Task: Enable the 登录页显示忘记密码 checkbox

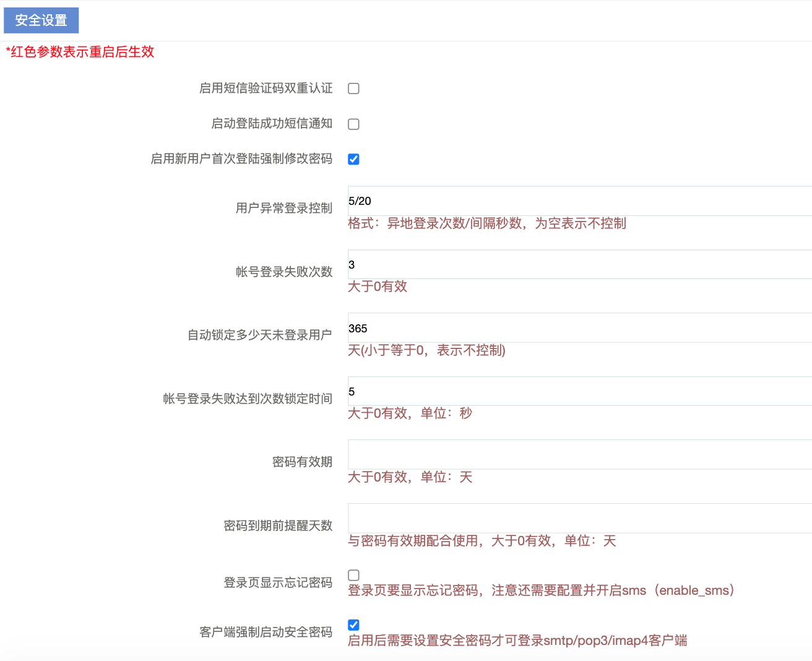Action: [x=353, y=575]
